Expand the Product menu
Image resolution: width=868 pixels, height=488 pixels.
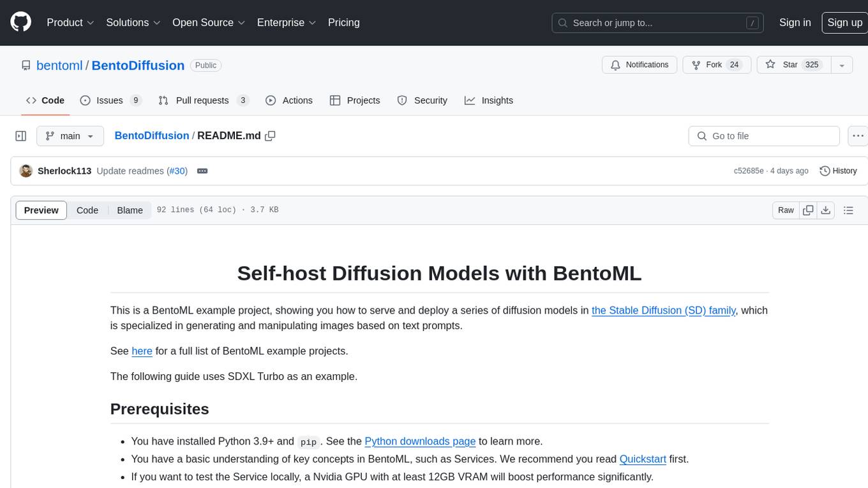point(70,22)
